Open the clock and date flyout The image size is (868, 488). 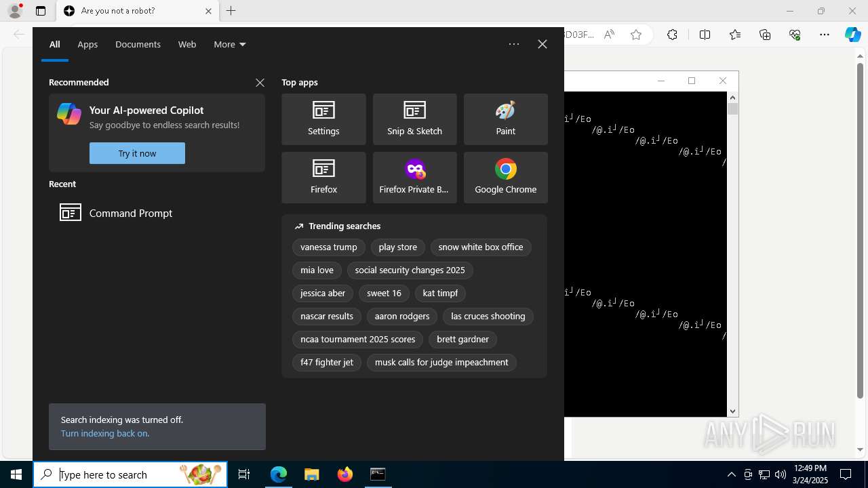(x=810, y=474)
